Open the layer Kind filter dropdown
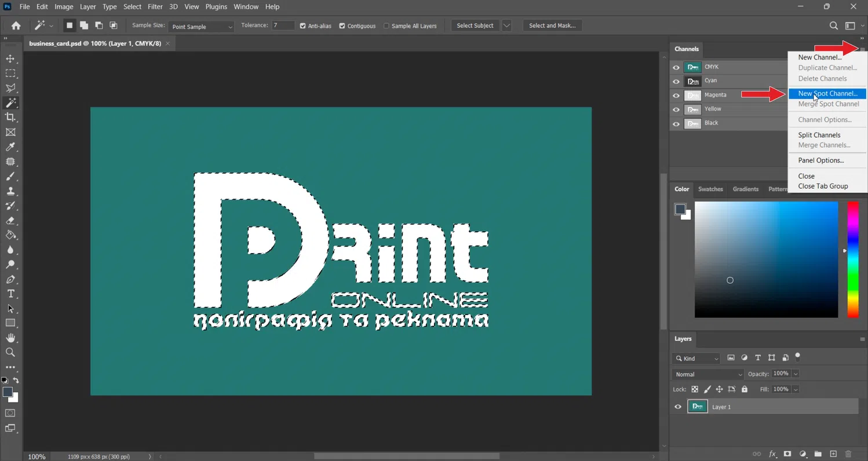 click(696, 358)
